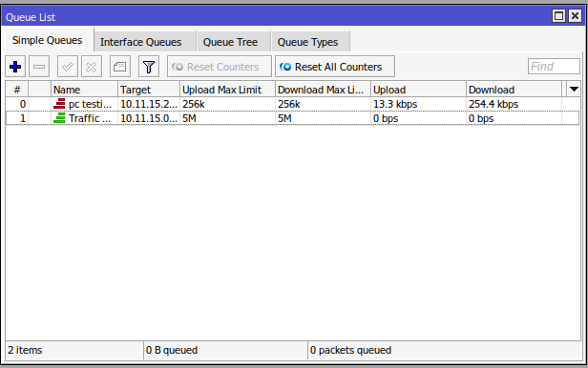Click the enable checkmark icon
The width and height of the screenshot is (588, 368).
68,67
